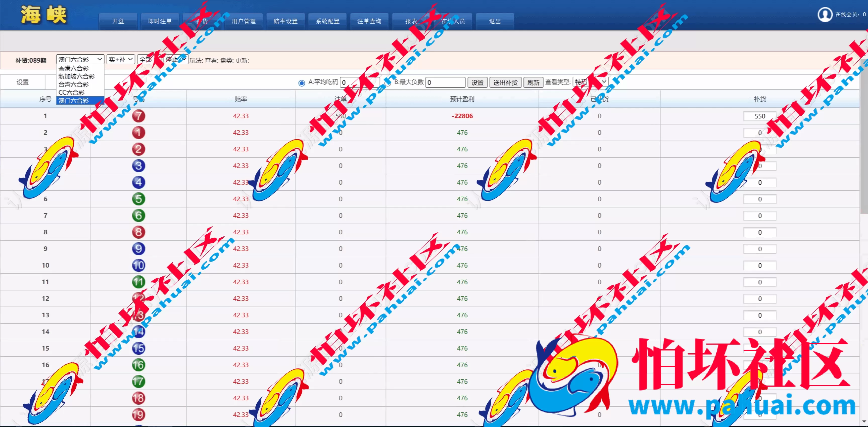Click the red number 18 ball
This screenshot has height=427, width=868.
click(138, 398)
